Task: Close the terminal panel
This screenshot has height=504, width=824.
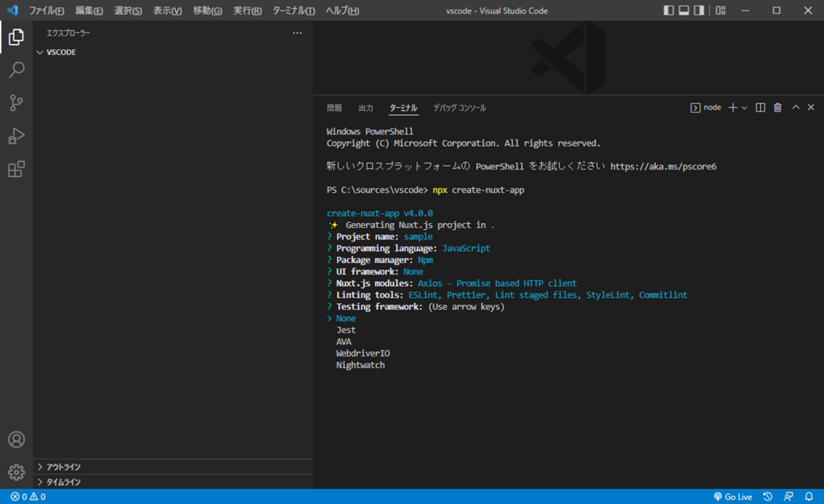Action: (x=811, y=108)
